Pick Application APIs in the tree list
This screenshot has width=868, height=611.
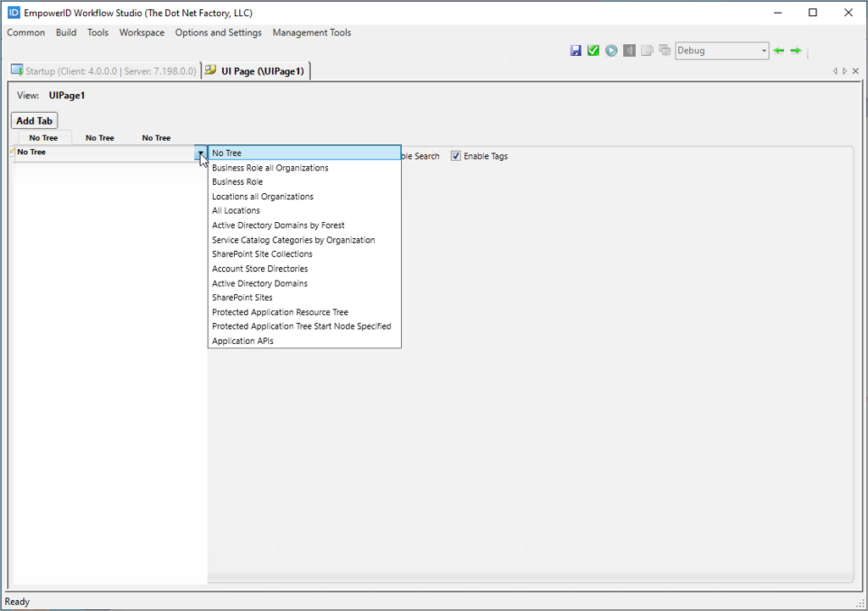[242, 341]
